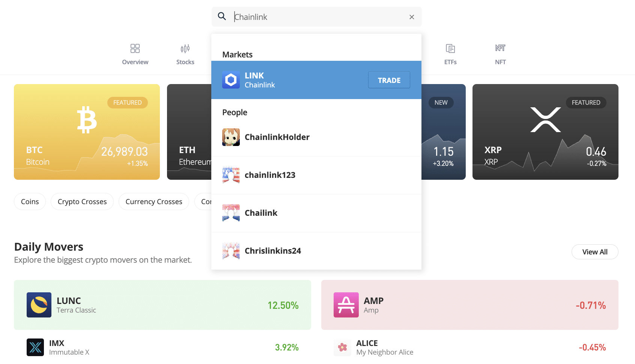Open ChainlinkHolder avatar
This screenshot has height=364, width=635.
pyautogui.click(x=231, y=137)
